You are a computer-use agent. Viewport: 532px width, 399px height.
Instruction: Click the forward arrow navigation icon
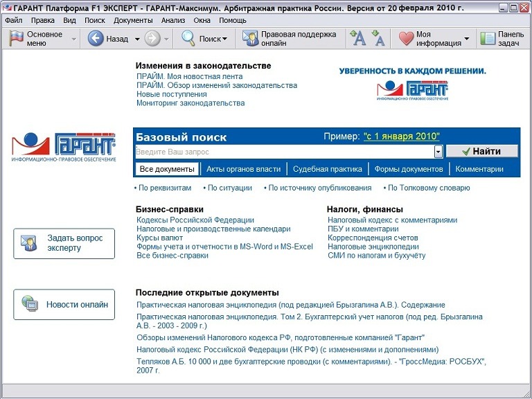(152, 38)
